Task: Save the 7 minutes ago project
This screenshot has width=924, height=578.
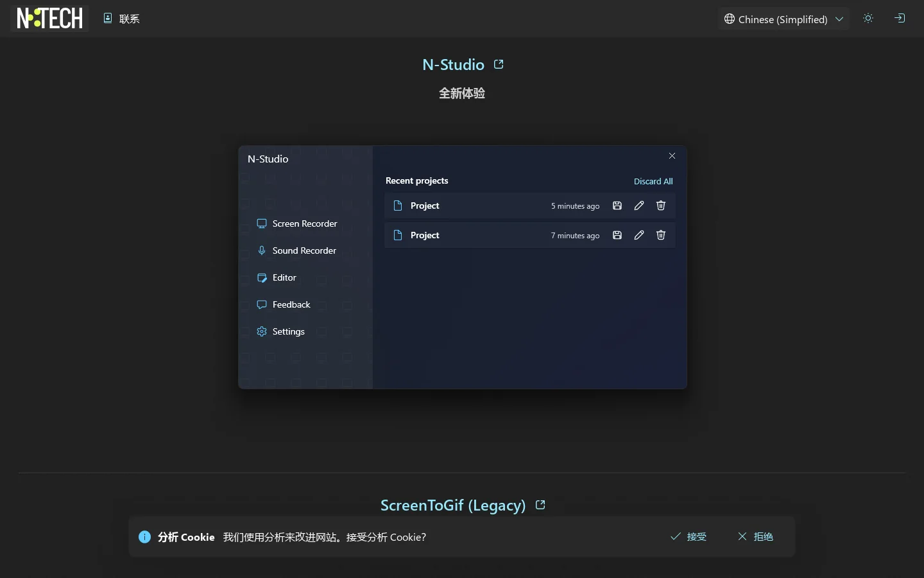Action: coord(617,235)
